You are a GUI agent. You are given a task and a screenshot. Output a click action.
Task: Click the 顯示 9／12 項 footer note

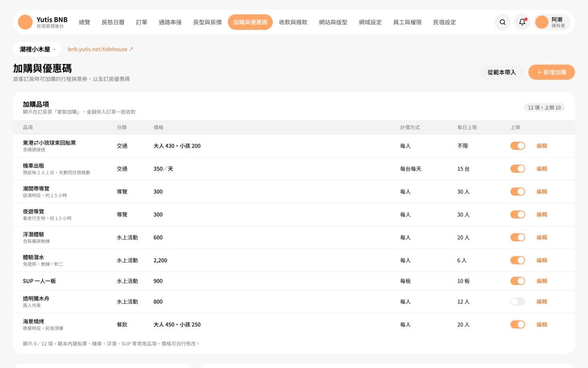[111, 343]
